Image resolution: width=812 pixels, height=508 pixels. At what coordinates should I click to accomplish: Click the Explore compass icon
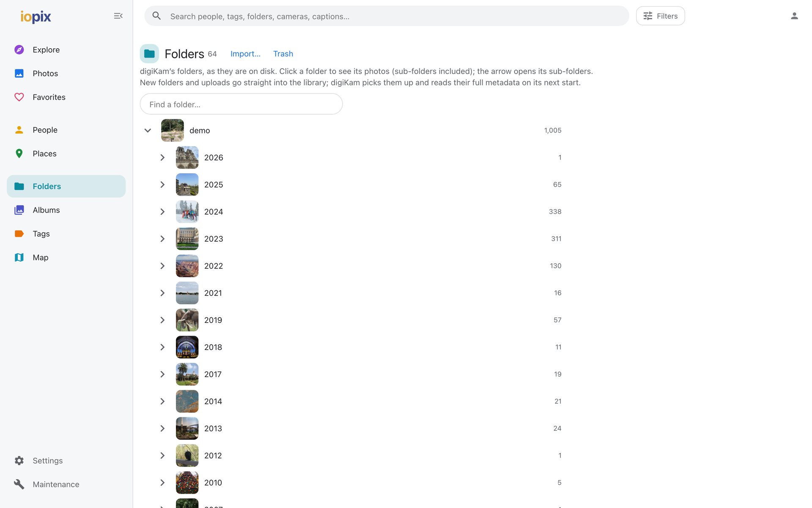pyautogui.click(x=19, y=50)
